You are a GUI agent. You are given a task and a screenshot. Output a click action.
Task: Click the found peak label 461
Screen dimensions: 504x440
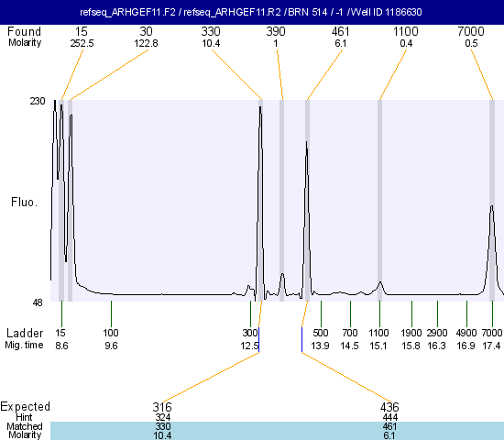pyautogui.click(x=340, y=31)
